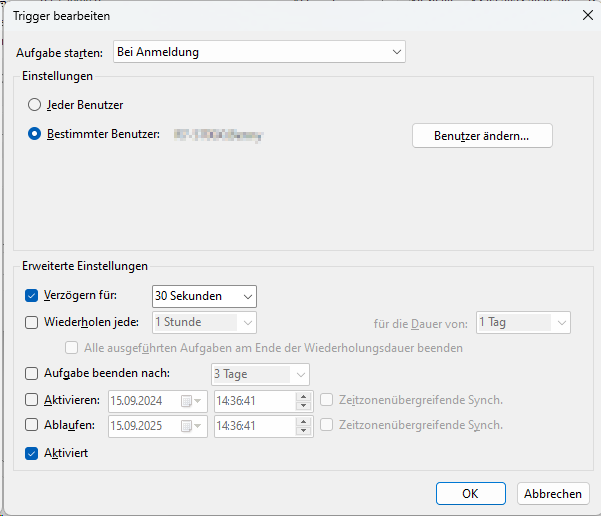
Task: Enable the Aufgabe beenden nach checkbox
Action: click(x=32, y=374)
